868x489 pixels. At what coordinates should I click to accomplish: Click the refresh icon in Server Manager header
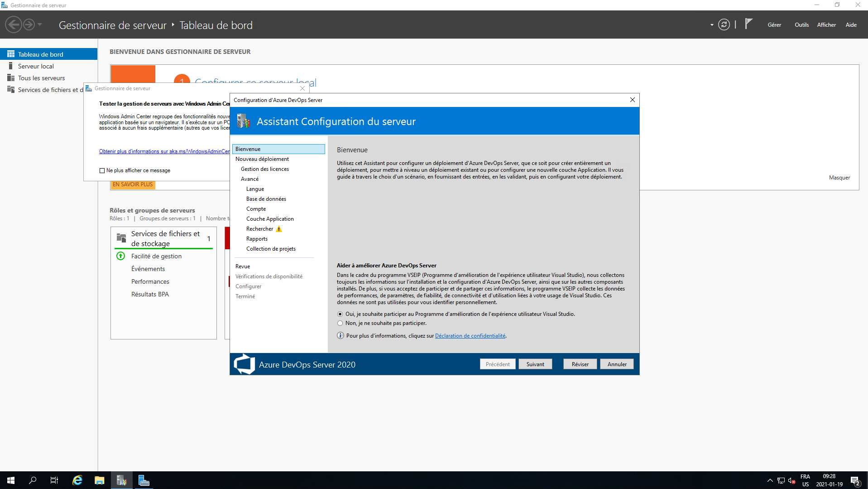[x=724, y=25]
